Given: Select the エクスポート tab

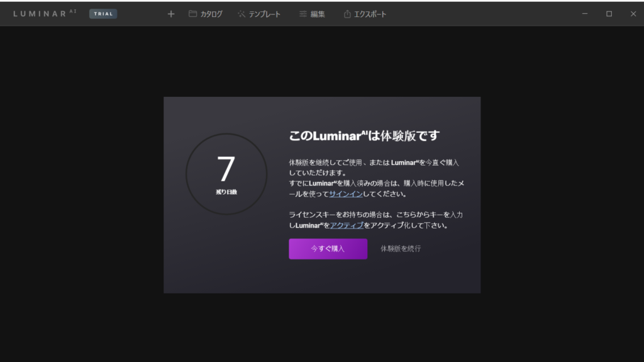Looking at the screenshot, I should point(365,14).
